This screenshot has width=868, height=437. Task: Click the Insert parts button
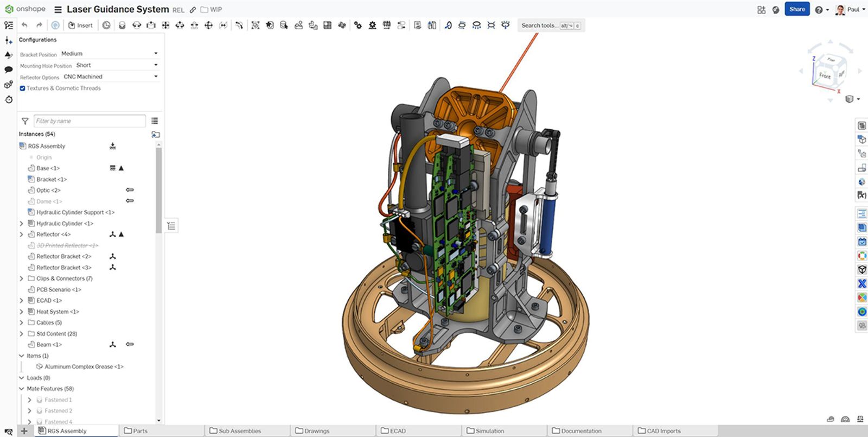click(x=80, y=25)
